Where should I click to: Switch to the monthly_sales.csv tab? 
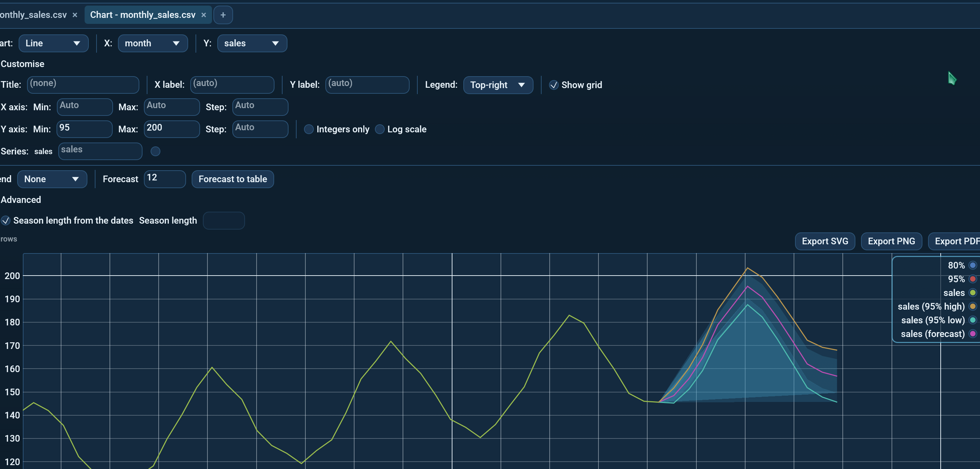click(33, 15)
